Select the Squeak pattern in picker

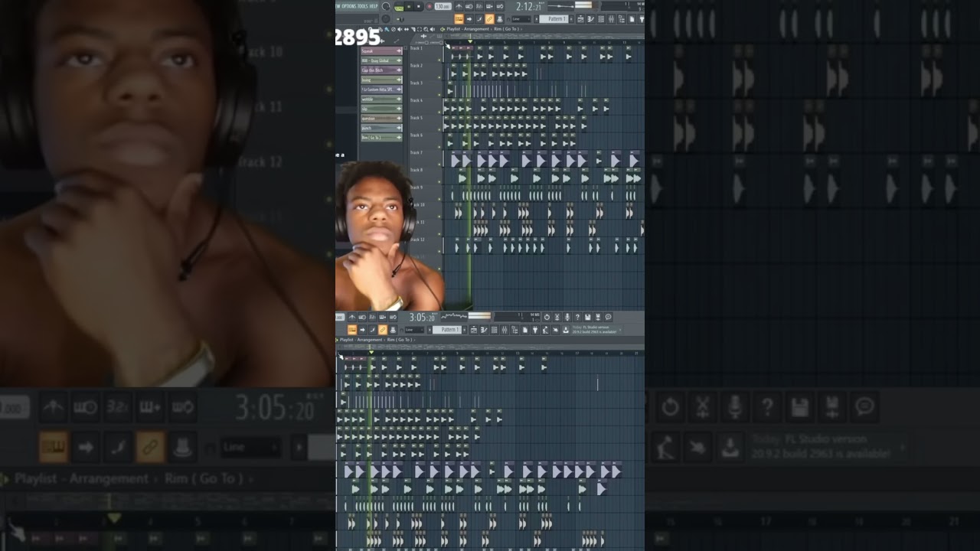pos(381,51)
